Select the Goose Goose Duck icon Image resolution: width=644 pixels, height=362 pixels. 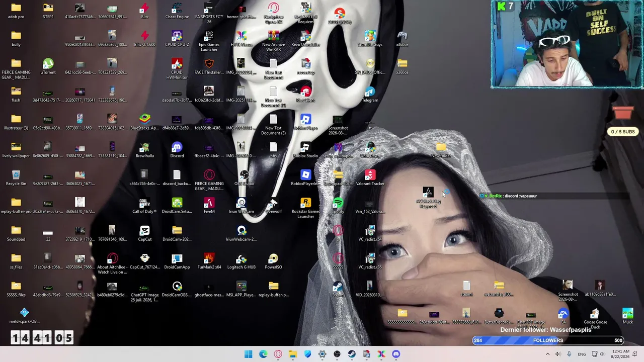595,319
